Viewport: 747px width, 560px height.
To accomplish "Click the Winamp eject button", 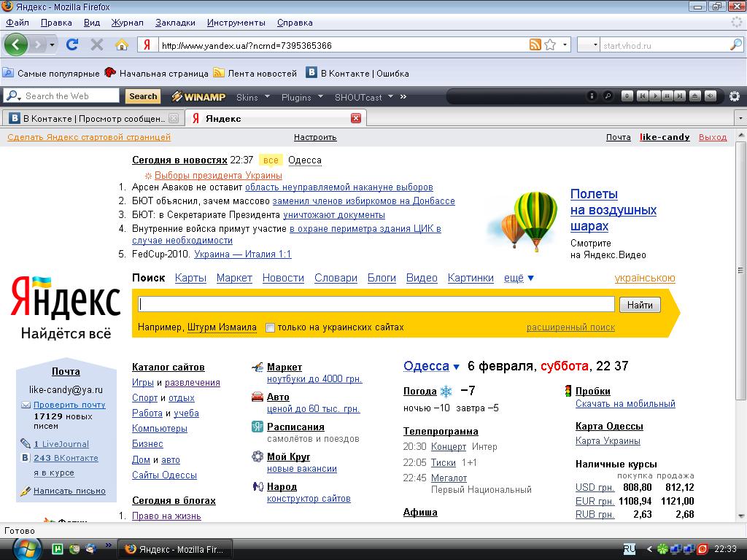I will click(695, 96).
